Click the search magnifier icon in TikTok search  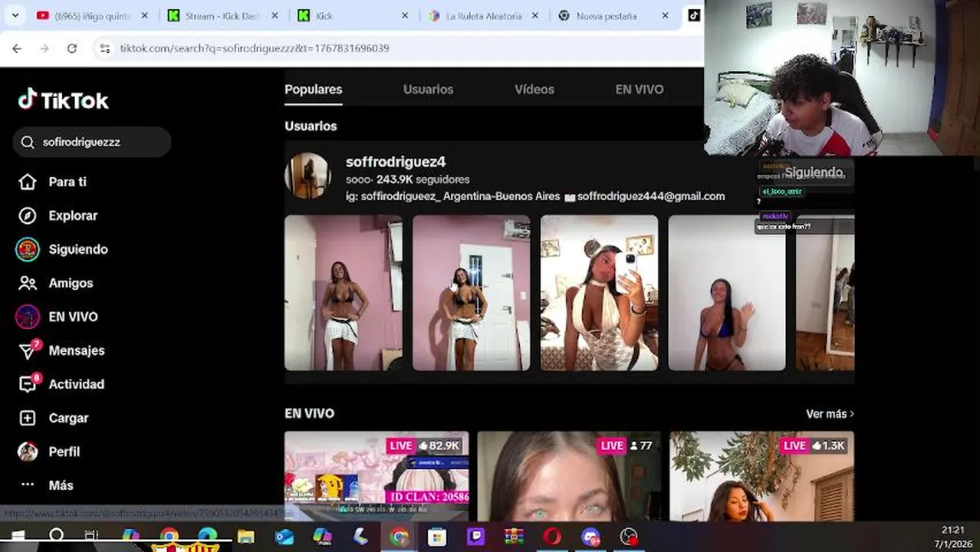[x=28, y=142]
